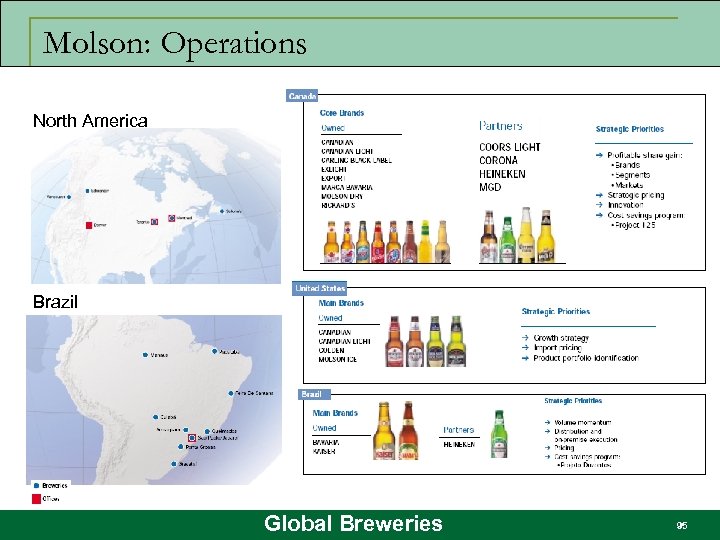Click the Heineken bottle in Brazil section
This screenshot has height=540, width=720.
[x=499, y=433]
